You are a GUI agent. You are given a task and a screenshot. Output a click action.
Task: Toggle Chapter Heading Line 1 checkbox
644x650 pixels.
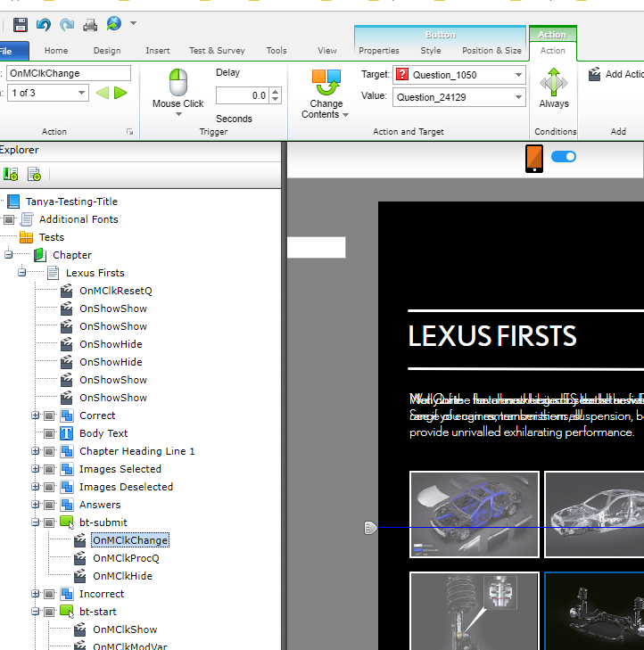[49, 451]
